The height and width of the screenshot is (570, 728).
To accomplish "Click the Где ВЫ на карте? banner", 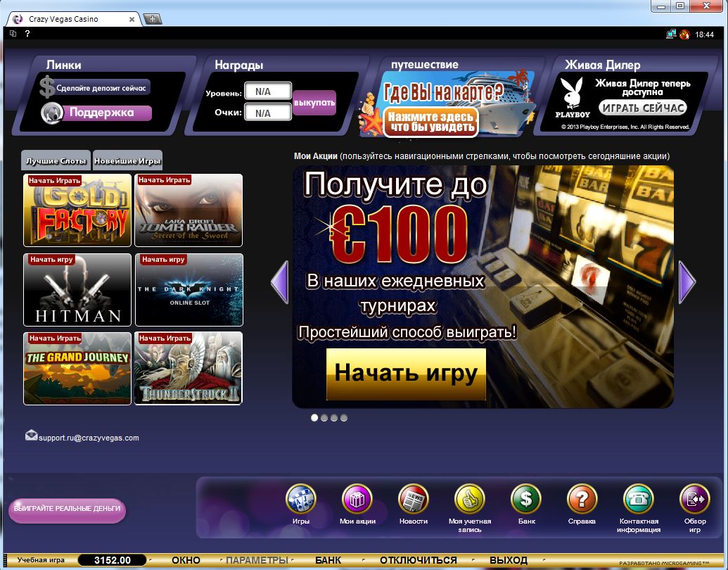I will tap(444, 93).
